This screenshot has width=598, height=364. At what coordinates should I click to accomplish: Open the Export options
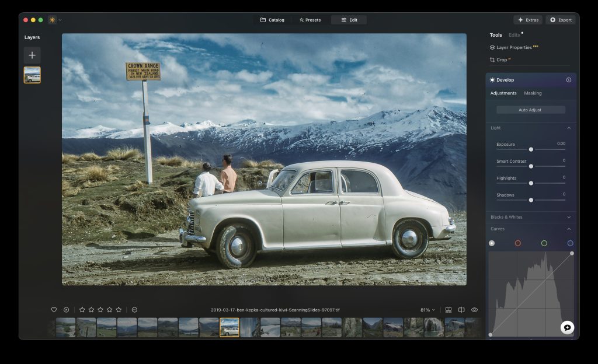pos(561,19)
